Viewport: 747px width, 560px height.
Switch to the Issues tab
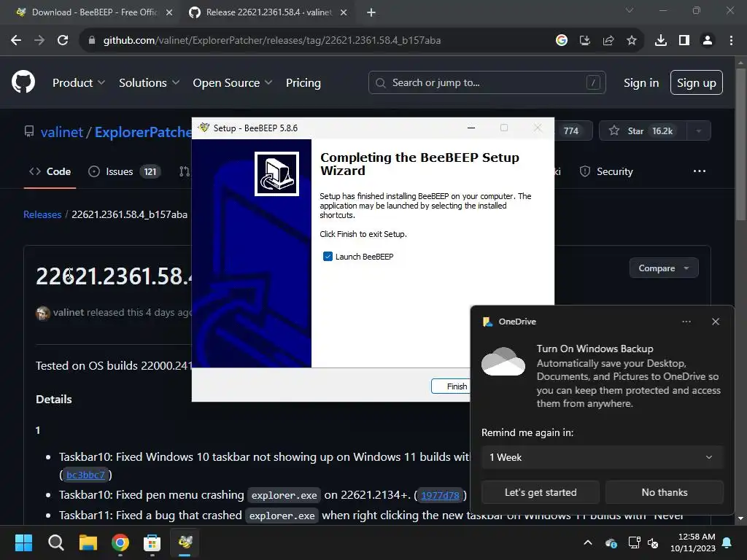pyautogui.click(x=124, y=171)
